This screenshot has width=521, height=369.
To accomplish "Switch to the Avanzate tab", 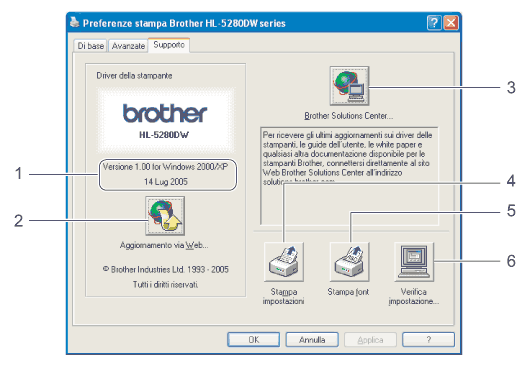I will click(x=128, y=46).
